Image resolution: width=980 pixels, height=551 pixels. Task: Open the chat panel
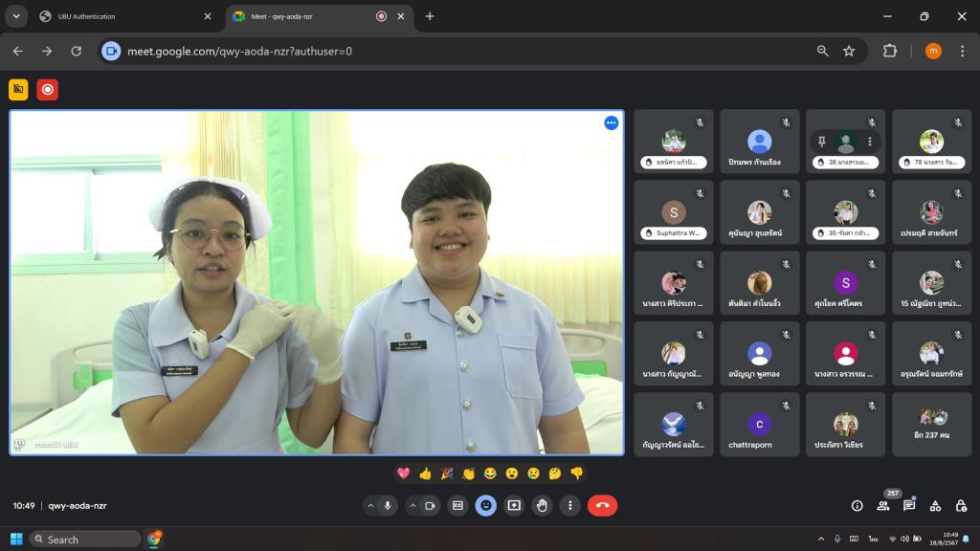tap(909, 505)
